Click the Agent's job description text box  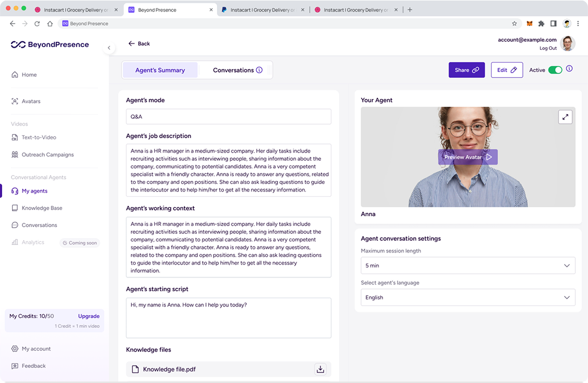tap(228, 170)
